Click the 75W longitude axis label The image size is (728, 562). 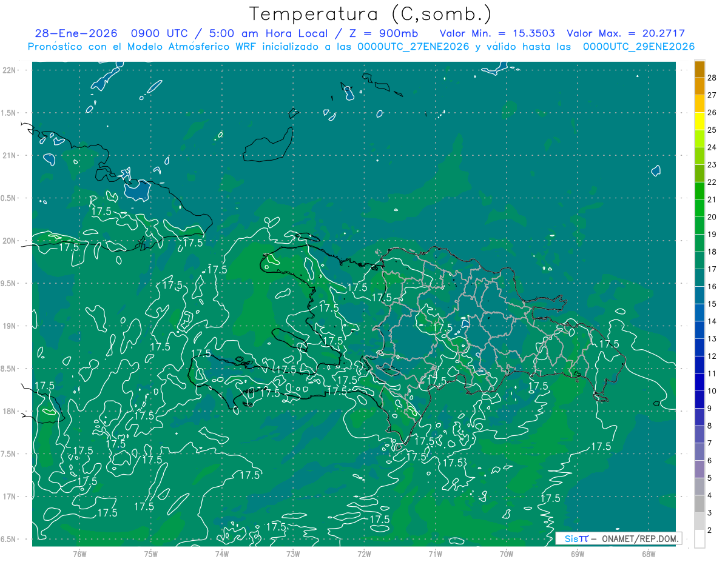pyautogui.click(x=151, y=554)
